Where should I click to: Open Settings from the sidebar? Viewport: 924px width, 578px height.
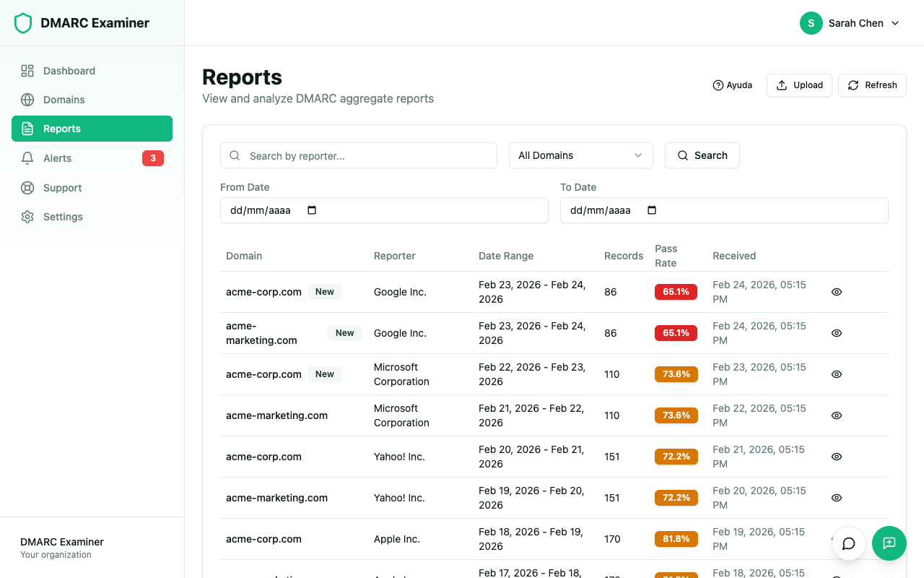click(92, 217)
